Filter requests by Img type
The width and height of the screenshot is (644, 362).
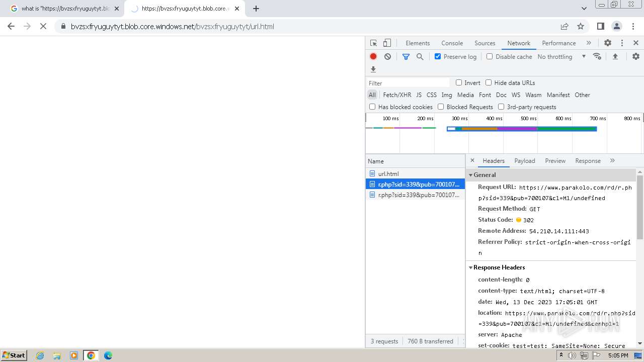447,95
